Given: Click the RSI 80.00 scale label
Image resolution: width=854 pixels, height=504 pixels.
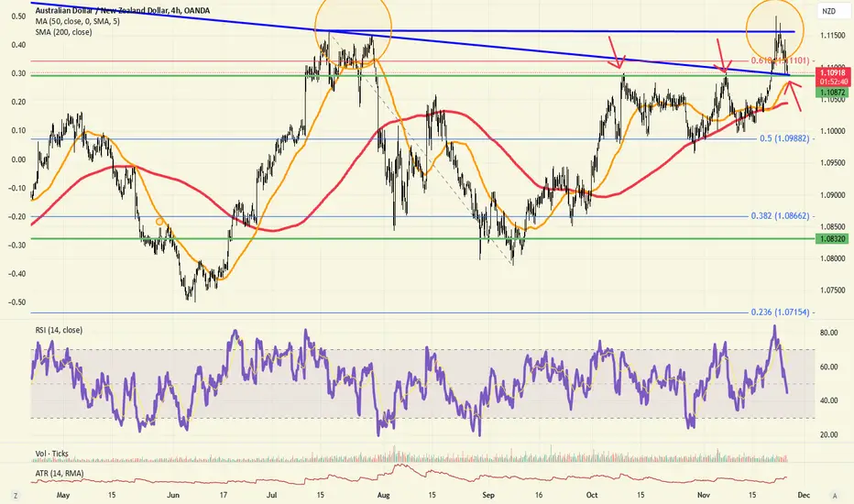Looking at the screenshot, I should pos(829,333).
